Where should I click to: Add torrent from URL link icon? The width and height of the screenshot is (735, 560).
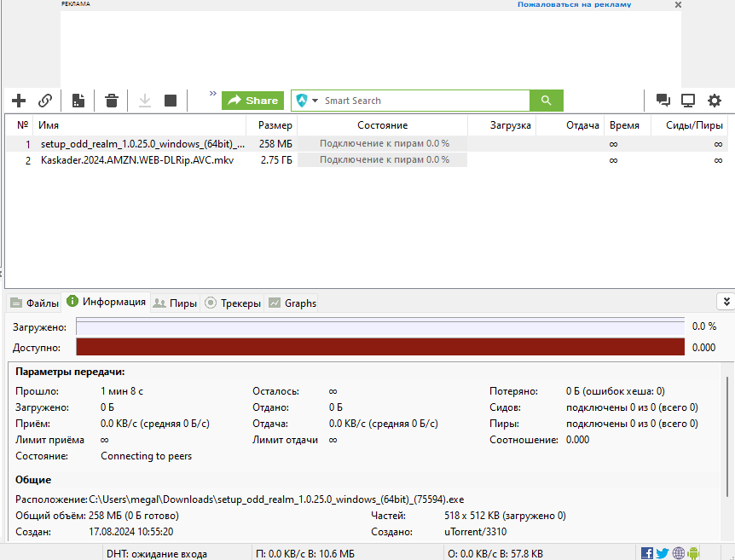pos(45,101)
